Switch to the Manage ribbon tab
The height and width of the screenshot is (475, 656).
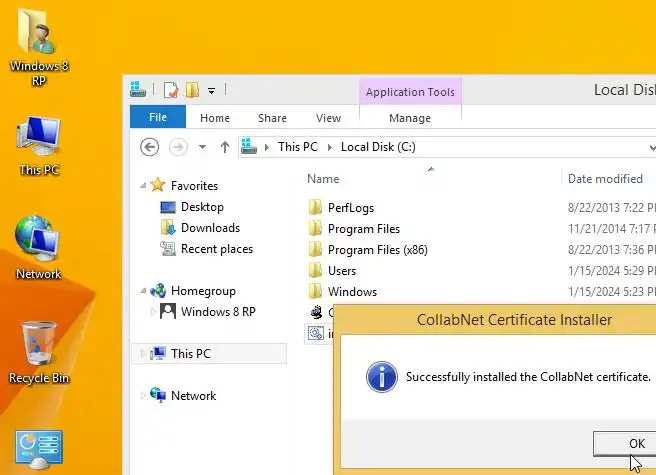click(x=410, y=118)
